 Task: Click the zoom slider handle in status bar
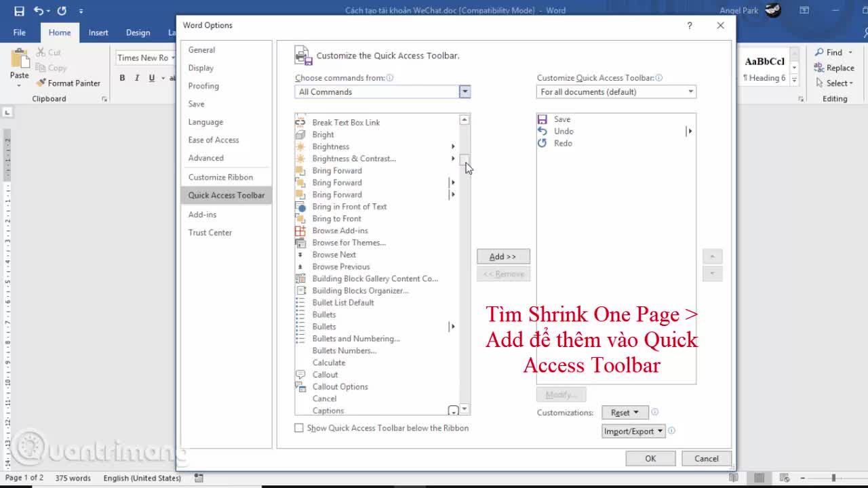pyautogui.click(x=833, y=478)
